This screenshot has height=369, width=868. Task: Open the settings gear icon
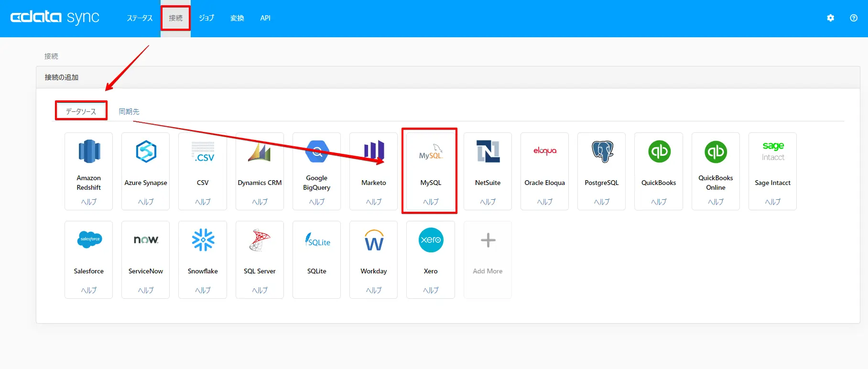point(831,18)
